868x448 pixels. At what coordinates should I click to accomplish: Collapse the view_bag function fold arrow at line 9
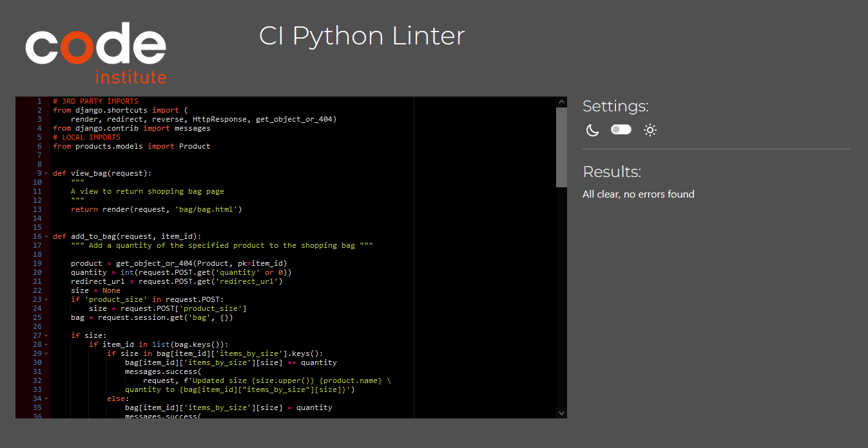coord(46,173)
